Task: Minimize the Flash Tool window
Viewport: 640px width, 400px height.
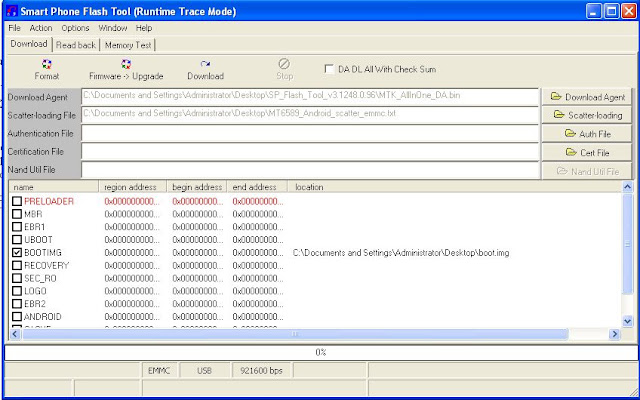Action: pos(594,11)
